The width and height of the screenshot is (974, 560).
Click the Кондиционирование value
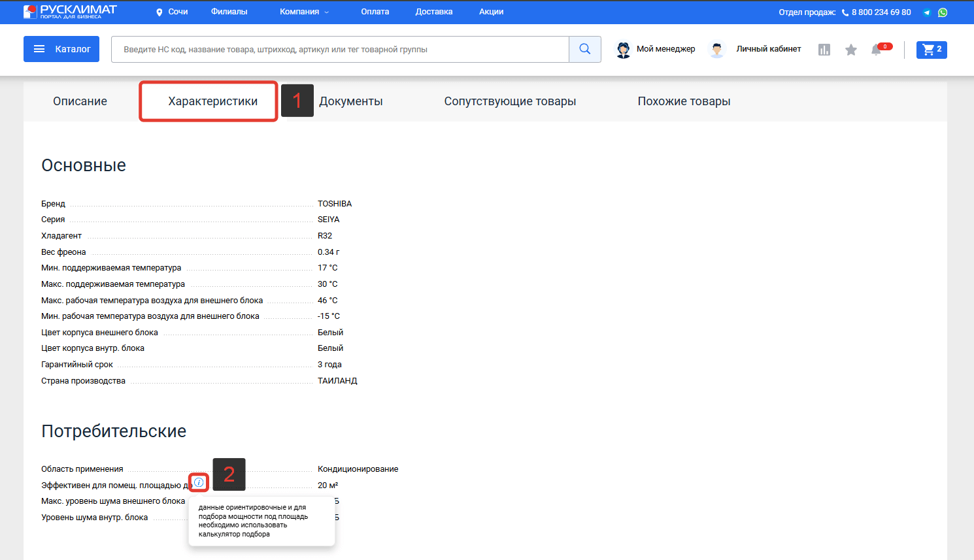[358, 469]
